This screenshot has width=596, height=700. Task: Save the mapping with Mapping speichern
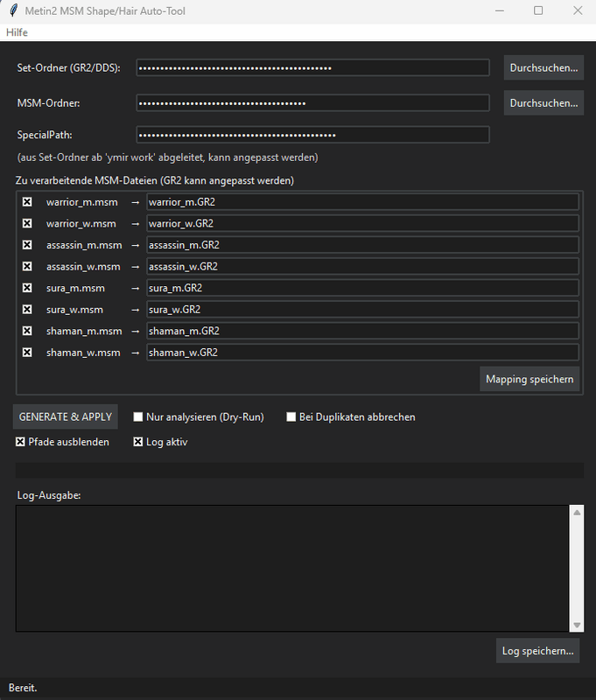point(529,379)
